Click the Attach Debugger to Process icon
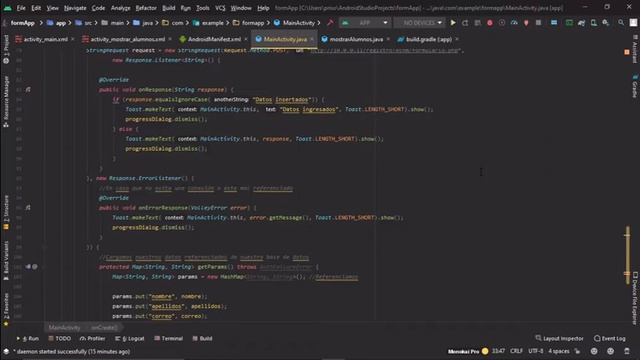 (526, 23)
